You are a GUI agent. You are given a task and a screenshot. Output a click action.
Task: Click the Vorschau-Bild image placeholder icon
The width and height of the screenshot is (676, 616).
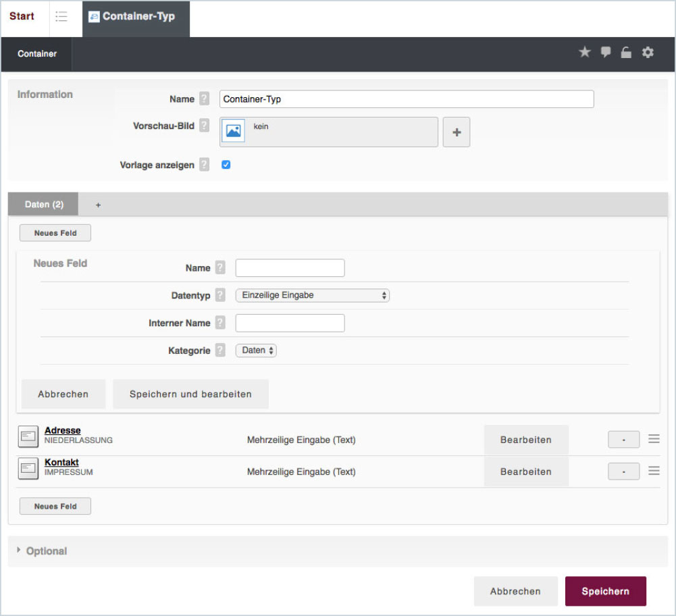233,130
